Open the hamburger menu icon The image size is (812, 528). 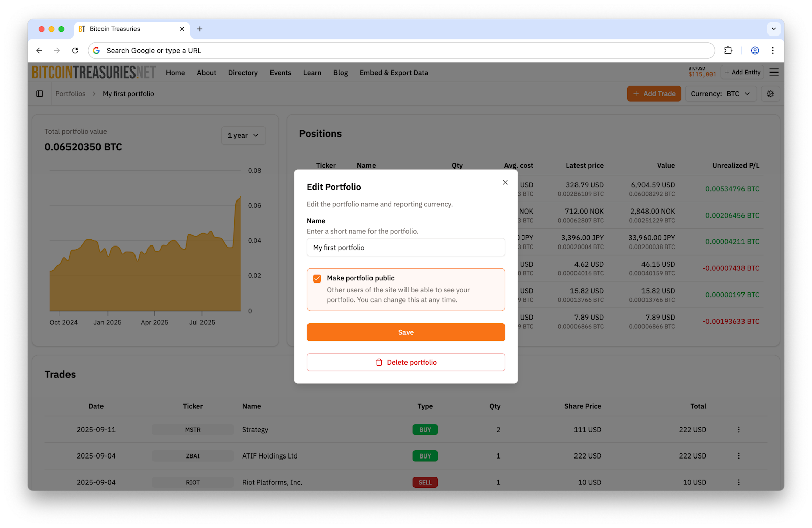coord(773,73)
